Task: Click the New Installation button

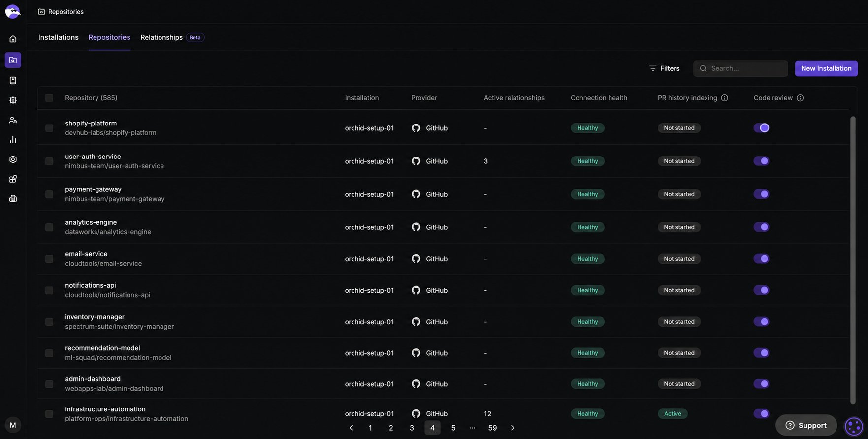Action: [826, 68]
